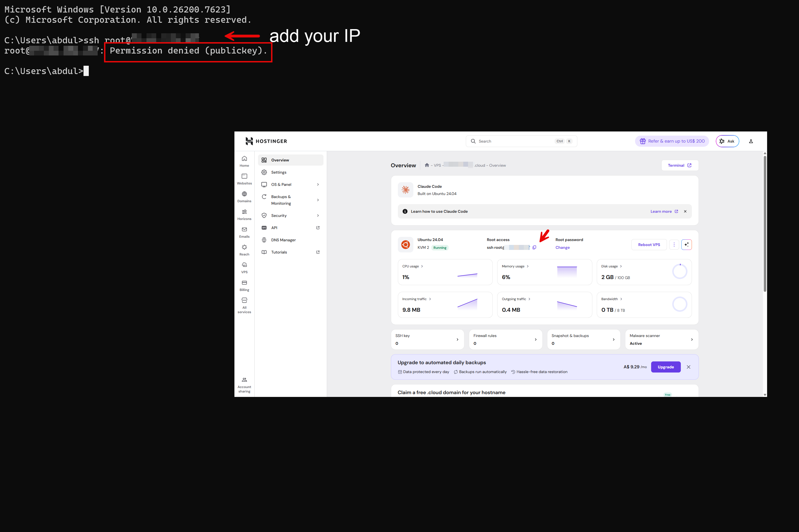Open Horizons in the left sidebar
This screenshot has width=799, height=532.
click(244, 215)
